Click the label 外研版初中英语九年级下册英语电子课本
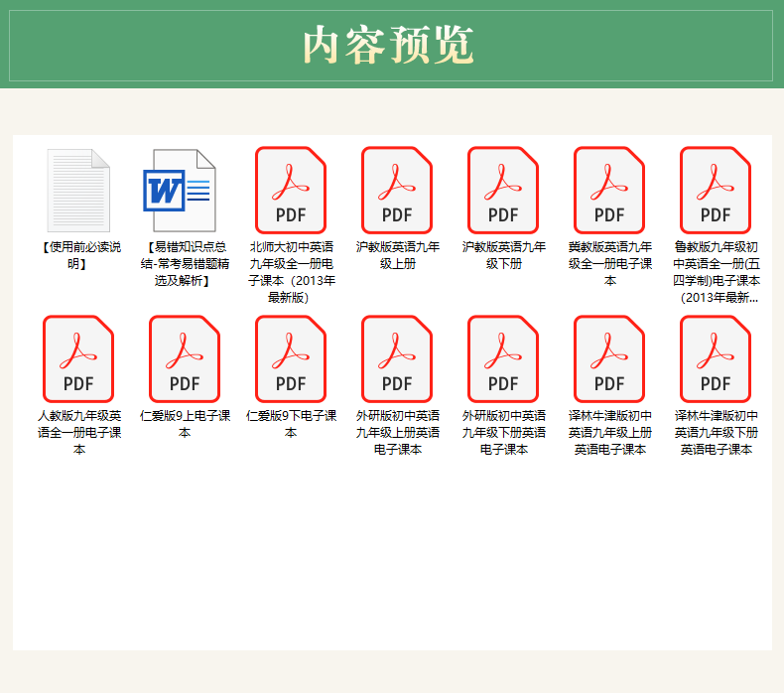Screen dimensions: 784x693 coord(503,432)
